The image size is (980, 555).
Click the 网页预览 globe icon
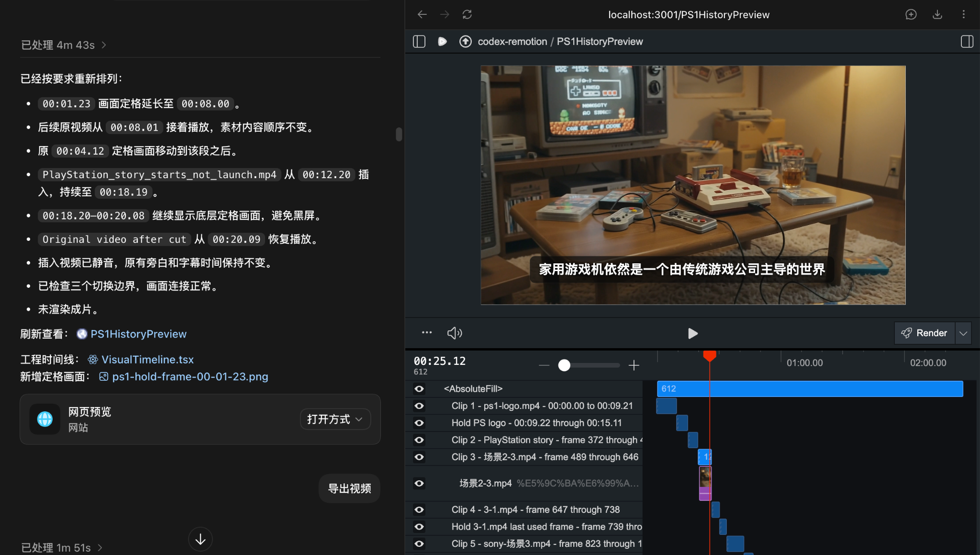point(45,419)
